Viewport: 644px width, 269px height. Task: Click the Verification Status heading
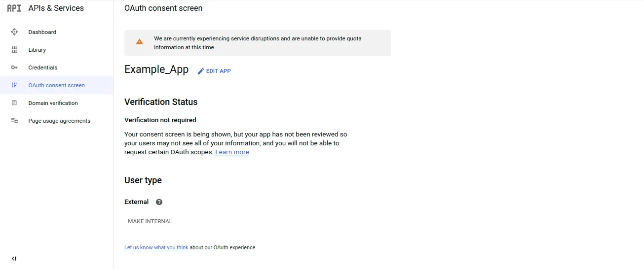(x=161, y=102)
